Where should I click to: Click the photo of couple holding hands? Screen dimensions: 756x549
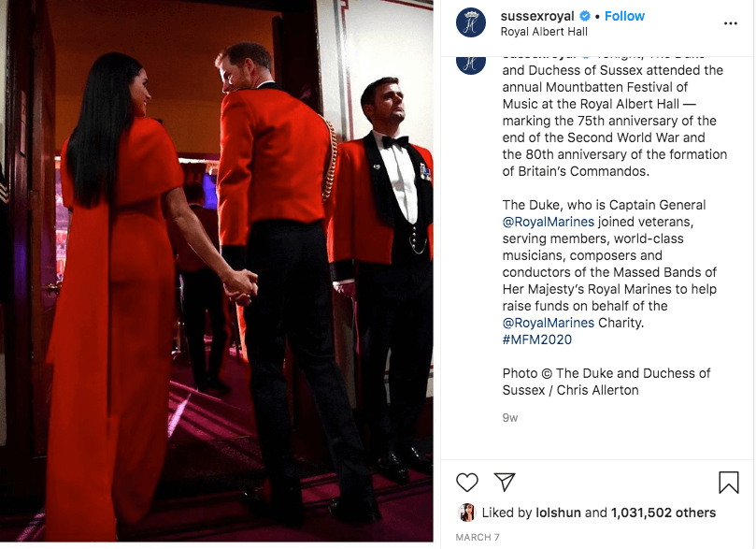(x=217, y=271)
